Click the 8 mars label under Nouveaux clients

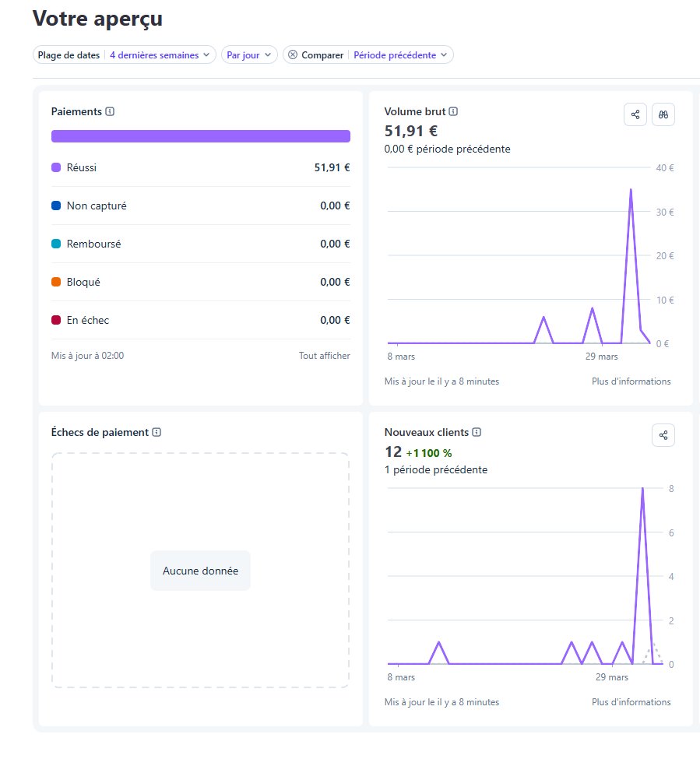click(x=401, y=677)
